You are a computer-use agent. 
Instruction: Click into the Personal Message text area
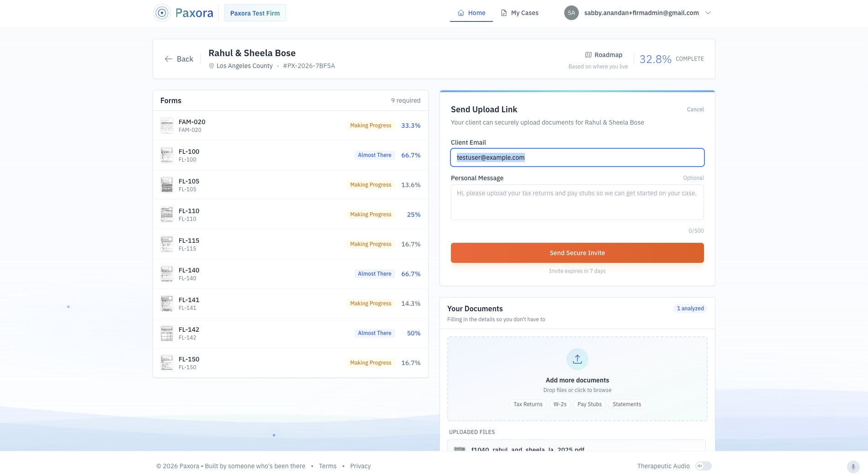(577, 202)
